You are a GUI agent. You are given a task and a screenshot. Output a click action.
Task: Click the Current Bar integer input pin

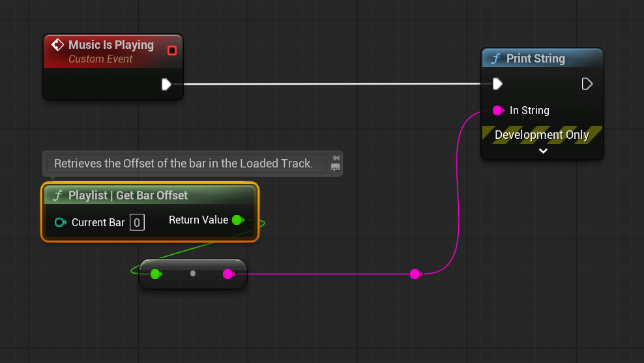[61, 223]
